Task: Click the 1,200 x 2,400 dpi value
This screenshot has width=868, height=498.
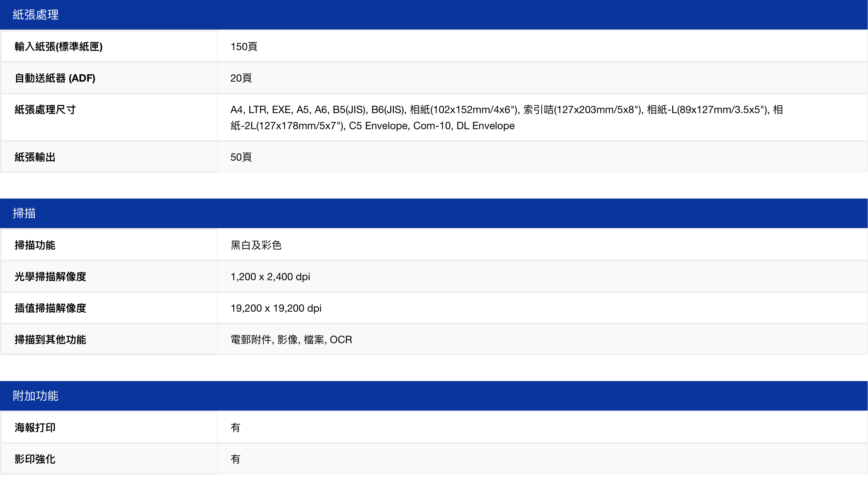Action: [x=270, y=276]
